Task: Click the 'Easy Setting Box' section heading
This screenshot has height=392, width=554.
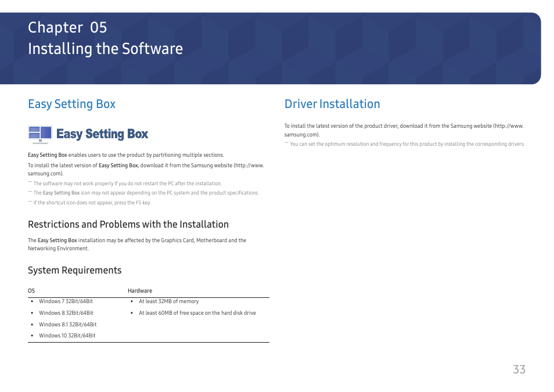Action: click(72, 105)
